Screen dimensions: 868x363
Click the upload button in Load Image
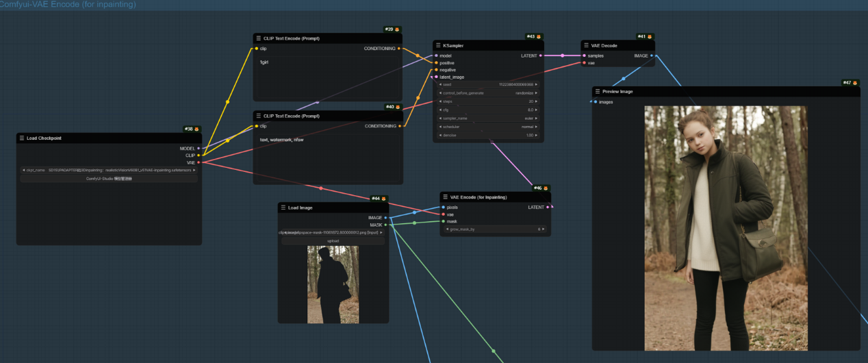point(333,241)
